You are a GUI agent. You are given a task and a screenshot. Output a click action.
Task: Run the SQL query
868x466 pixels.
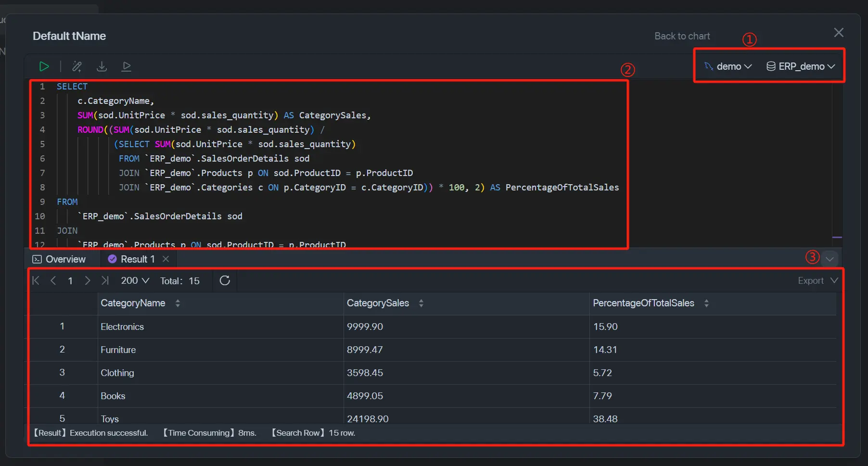[44, 66]
